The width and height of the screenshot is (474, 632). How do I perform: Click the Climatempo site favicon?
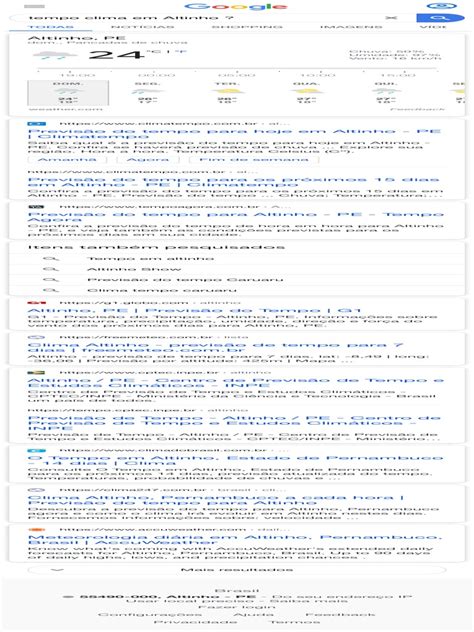tap(37, 124)
